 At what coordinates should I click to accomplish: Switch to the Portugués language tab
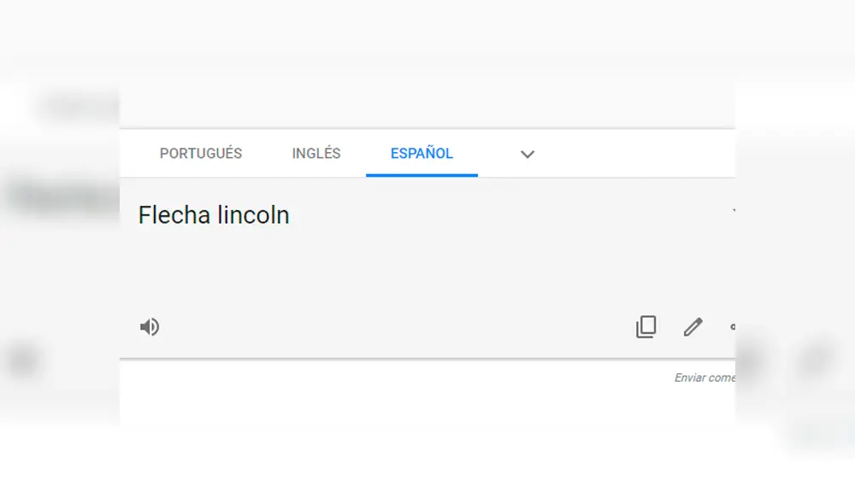pos(201,154)
